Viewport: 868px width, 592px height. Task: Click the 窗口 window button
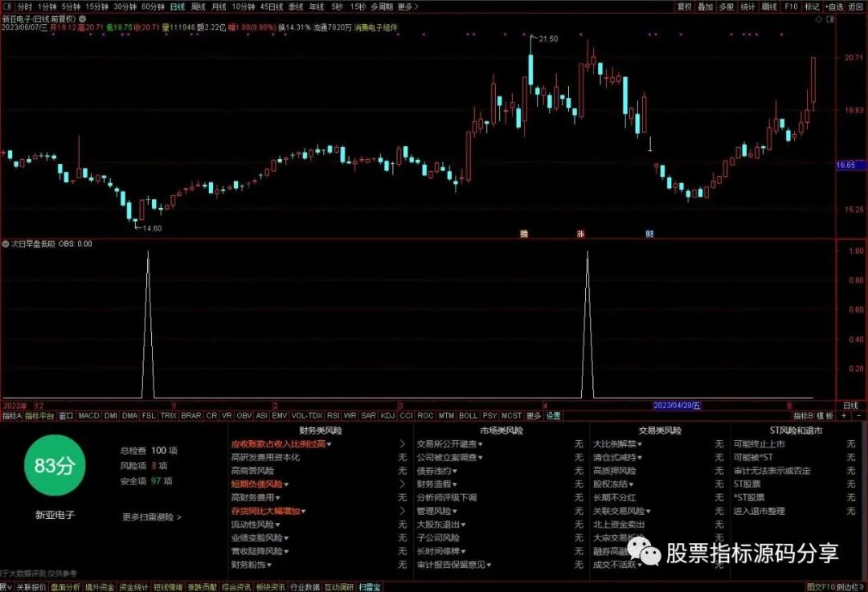coord(66,415)
